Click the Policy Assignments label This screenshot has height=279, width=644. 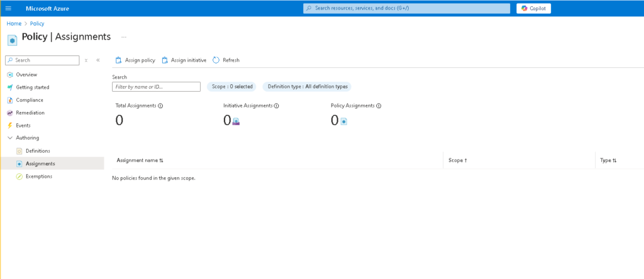tap(353, 106)
